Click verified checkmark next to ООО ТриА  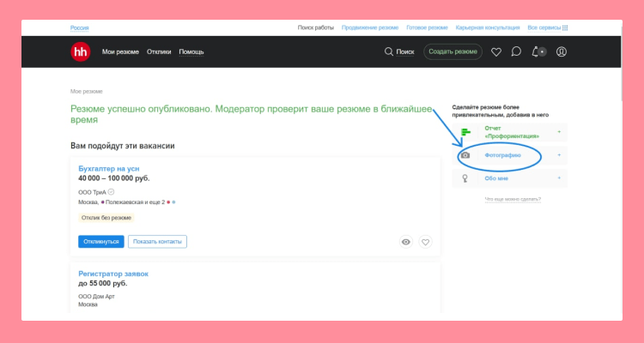(111, 191)
